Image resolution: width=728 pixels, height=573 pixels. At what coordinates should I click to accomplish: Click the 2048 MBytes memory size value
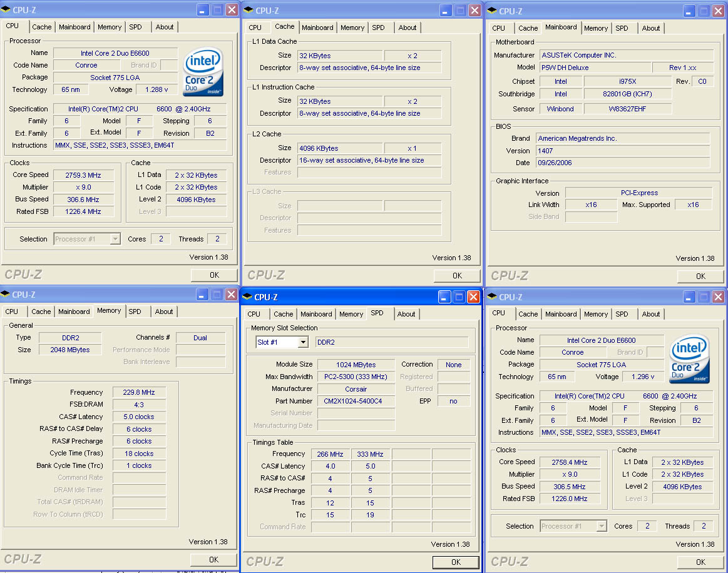[70, 350]
